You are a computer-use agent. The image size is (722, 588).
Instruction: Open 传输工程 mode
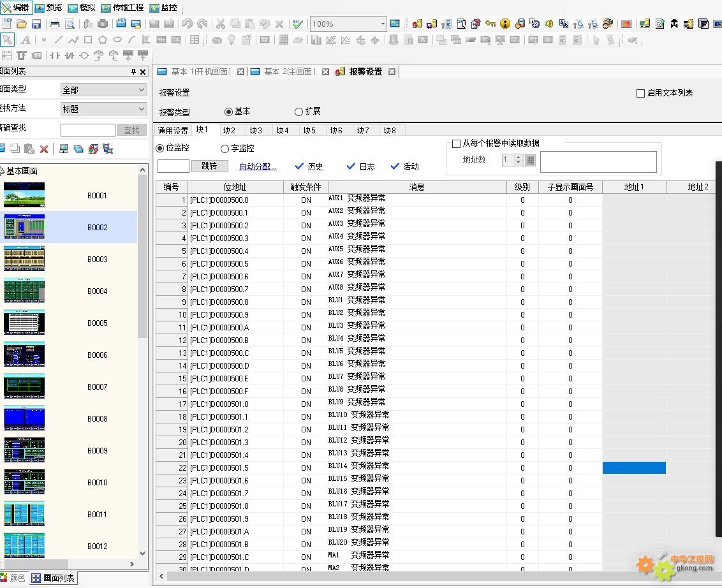click(122, 8)
